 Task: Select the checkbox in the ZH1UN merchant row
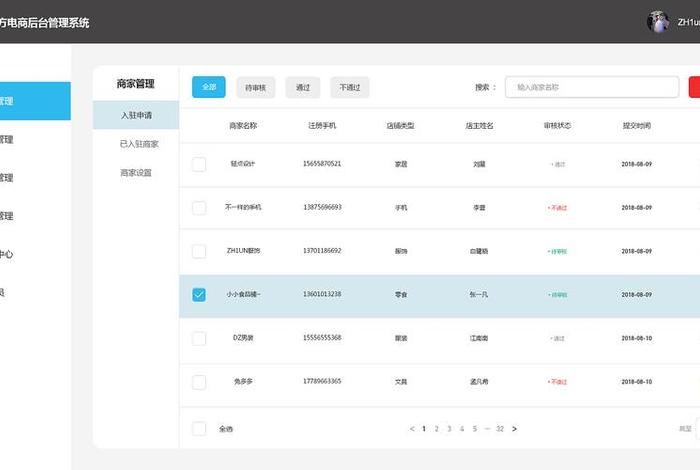[x=199, y=251]
